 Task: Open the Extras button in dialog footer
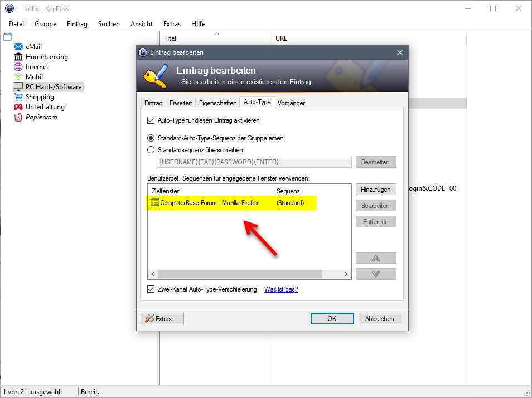(x=162, y=319)
